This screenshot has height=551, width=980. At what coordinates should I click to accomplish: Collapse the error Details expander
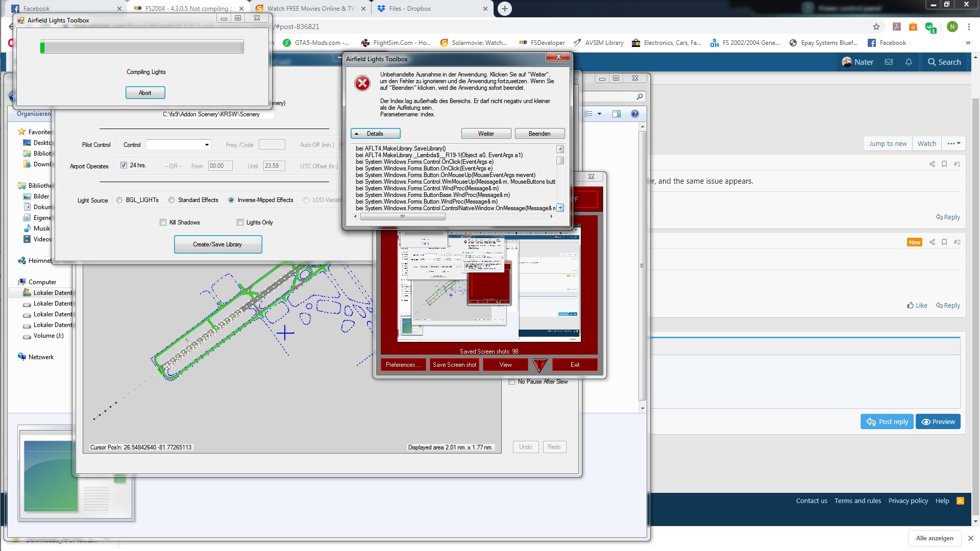click(376, 134)
